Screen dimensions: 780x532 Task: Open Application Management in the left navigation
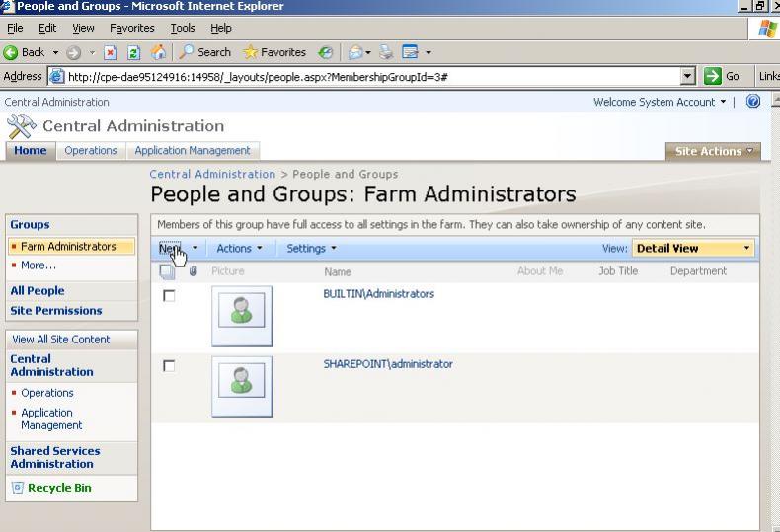point(51,419)
